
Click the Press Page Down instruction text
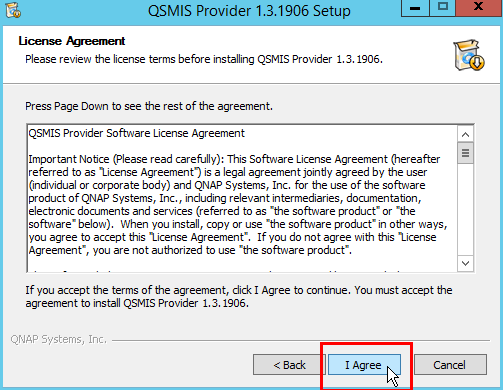(x=149, y=106)
